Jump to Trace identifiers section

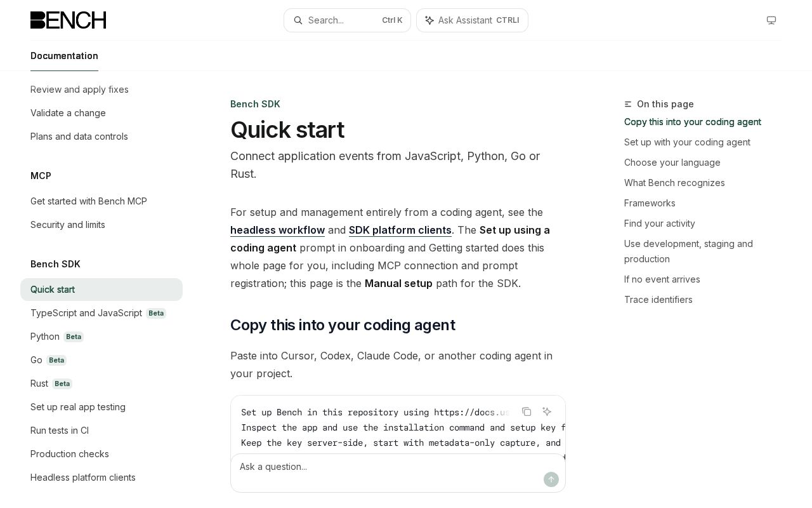(x=658, y=300)
